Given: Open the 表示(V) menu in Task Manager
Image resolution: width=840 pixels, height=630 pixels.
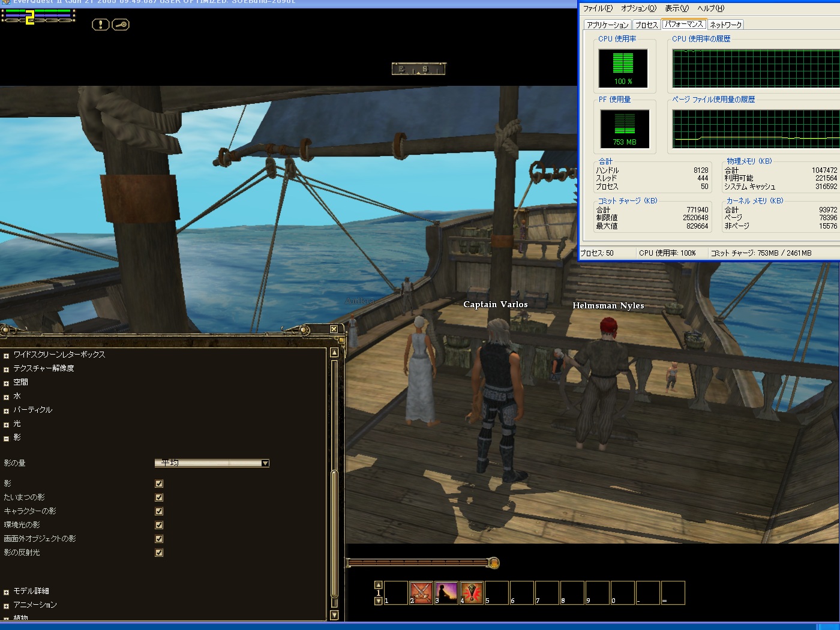Looking at the screenshot, I should click(x=677, y=8).
